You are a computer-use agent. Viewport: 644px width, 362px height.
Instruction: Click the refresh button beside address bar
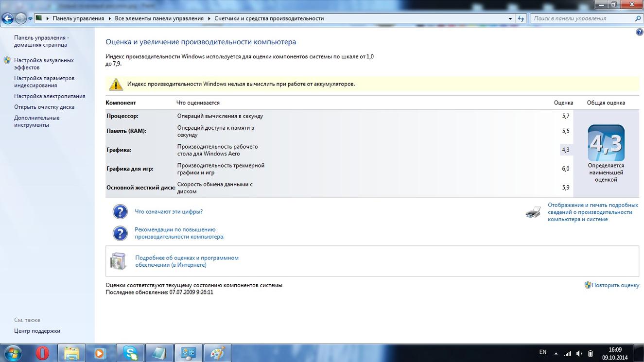coord(521,18)
